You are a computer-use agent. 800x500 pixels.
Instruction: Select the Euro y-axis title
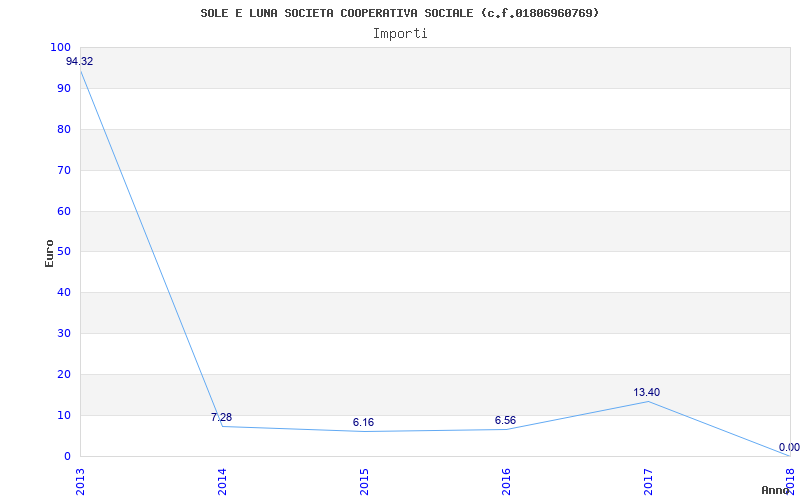pyautogui.click(x=49, y=253)
